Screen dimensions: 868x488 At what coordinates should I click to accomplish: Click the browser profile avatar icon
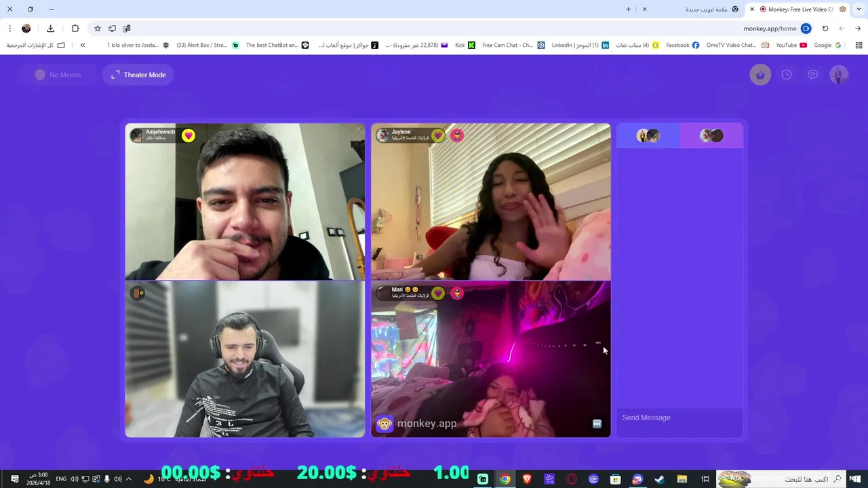(x=26, y=28)
